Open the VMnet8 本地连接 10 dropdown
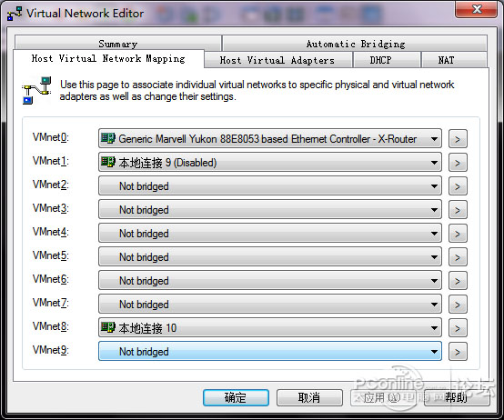 pyautogui.click(x=270, y=328)
